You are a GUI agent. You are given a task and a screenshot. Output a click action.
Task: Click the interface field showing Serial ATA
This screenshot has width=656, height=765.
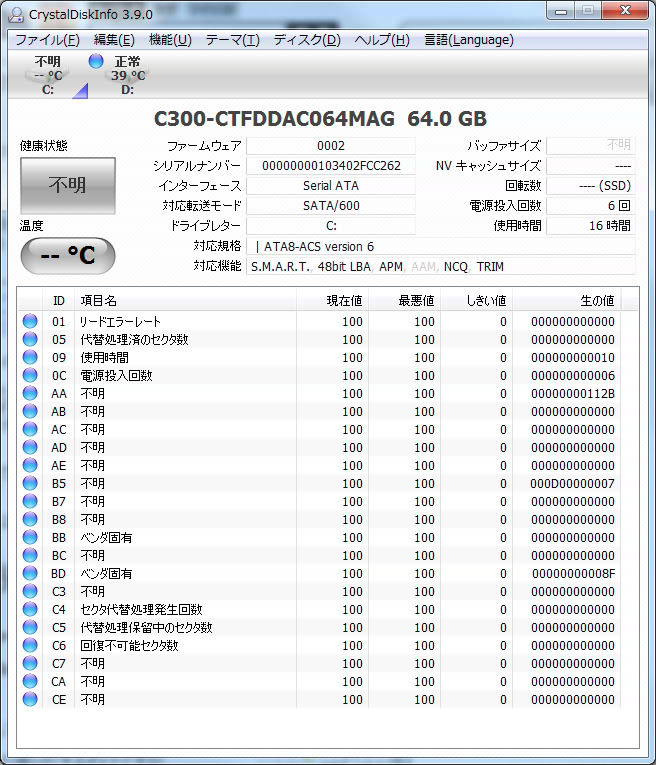(331, 186)
